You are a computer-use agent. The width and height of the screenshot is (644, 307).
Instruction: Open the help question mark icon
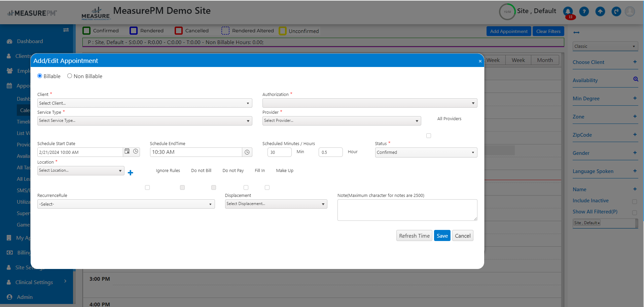(584, 11)
